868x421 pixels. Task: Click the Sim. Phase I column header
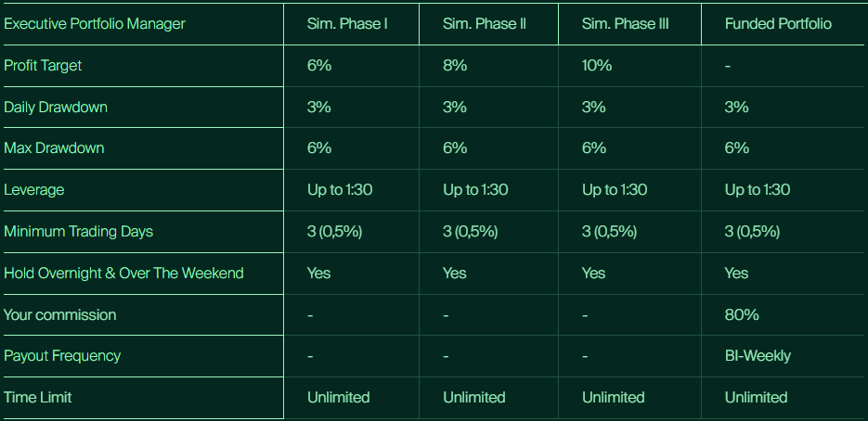coord(347,23)
